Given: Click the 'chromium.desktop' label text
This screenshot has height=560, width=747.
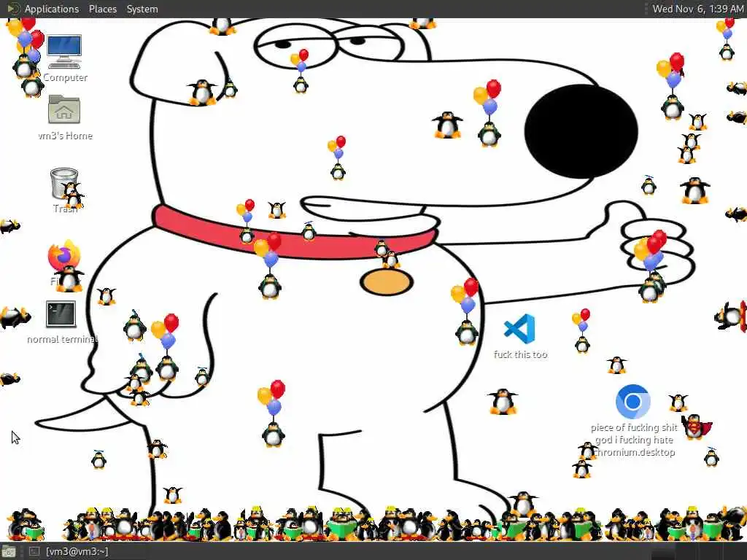Looking at the screenshot, I should (635, 452).
